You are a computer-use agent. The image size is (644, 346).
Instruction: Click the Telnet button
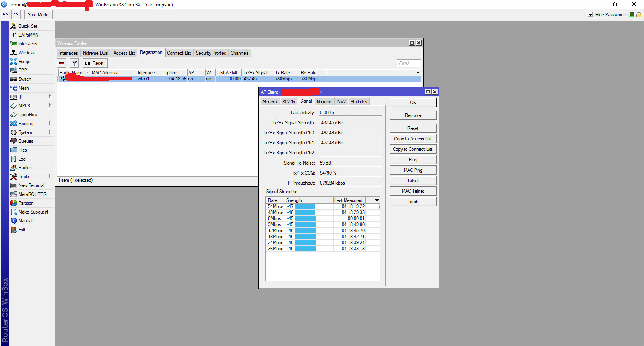click(413, 181)
